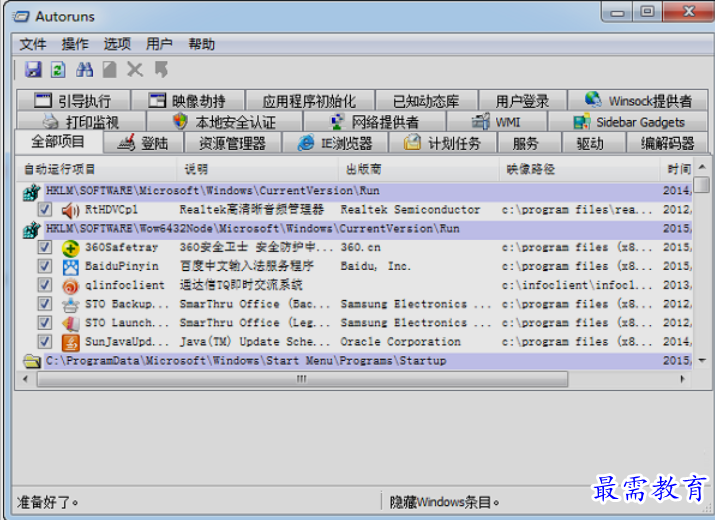
Task: Switch to the Winsock提供者 tab
Action: [638, 100]
